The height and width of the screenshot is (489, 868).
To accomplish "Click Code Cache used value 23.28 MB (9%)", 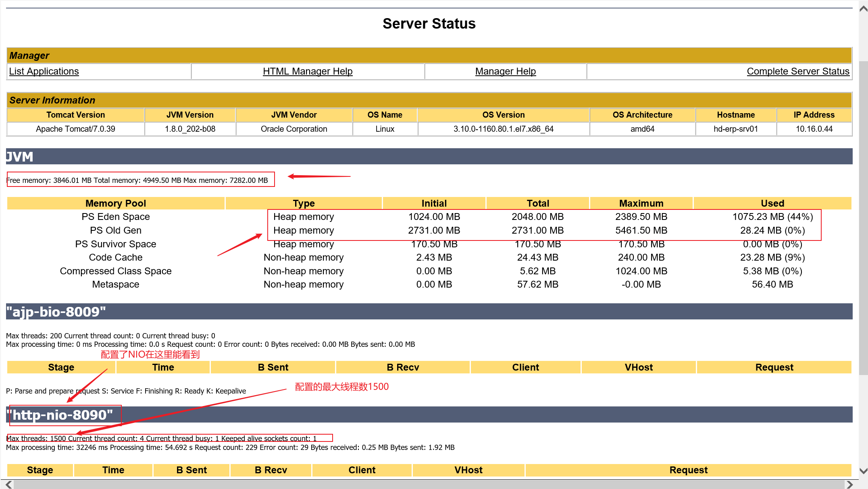I will coord(772,257).
